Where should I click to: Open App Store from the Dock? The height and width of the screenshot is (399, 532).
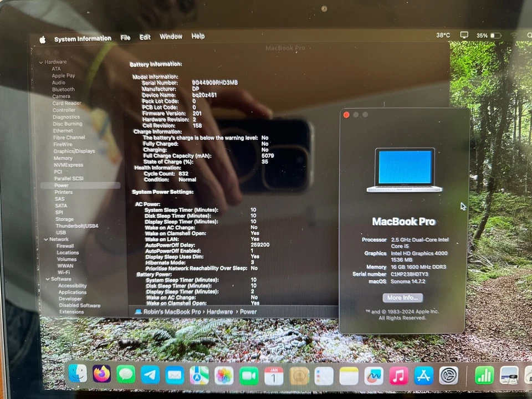pos(424,376)
